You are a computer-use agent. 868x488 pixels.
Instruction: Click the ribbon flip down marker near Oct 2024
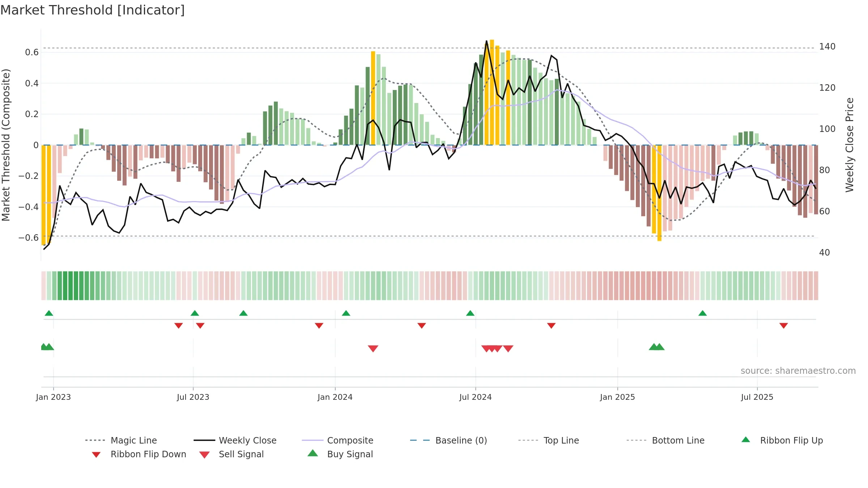[x=552, y=326]
